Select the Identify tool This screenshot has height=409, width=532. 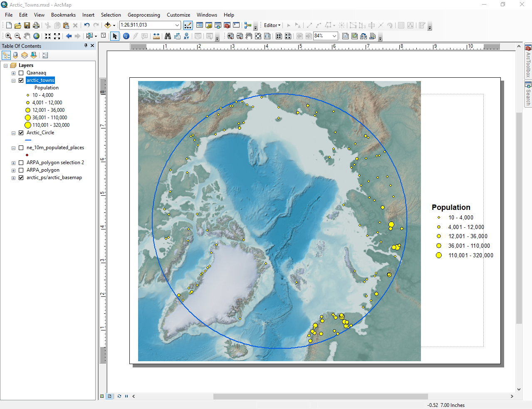126,36
